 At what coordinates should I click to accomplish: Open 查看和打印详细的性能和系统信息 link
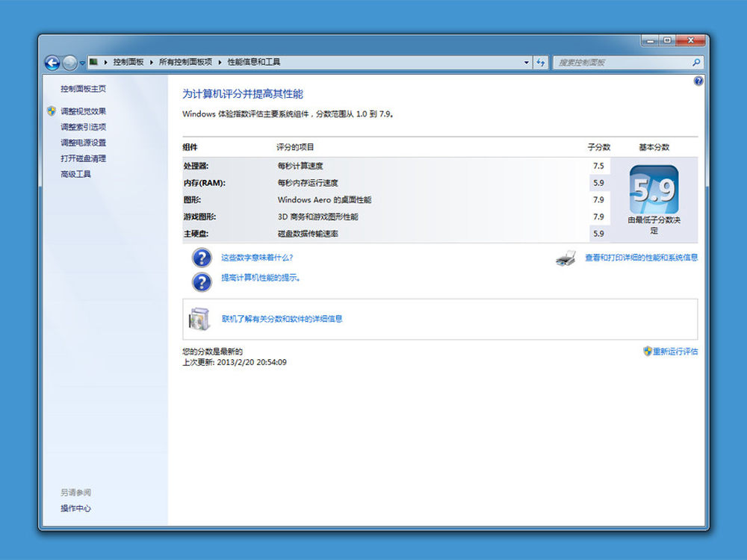pyautogui.click(x=641, y=258)
